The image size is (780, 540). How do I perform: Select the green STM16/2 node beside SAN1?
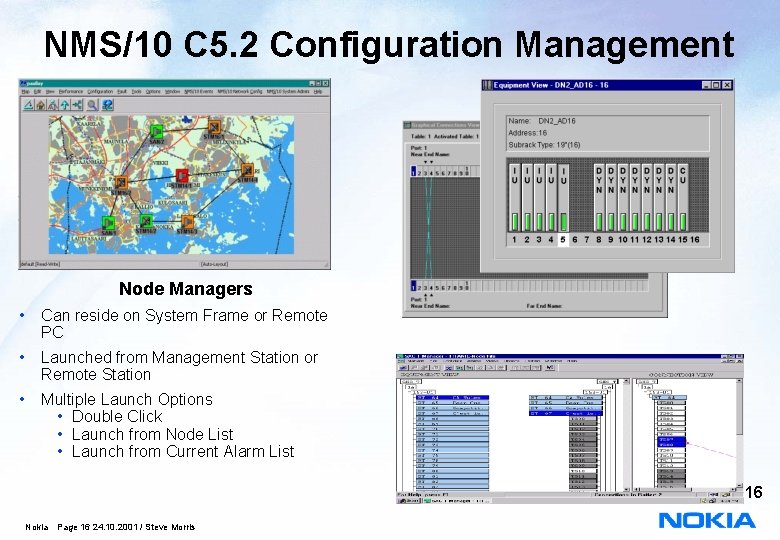pos(146,221)
